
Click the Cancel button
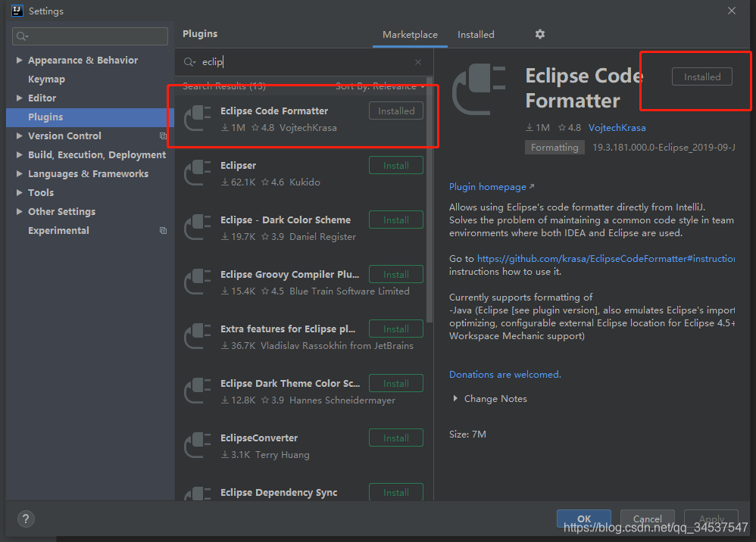click(647, 519)
